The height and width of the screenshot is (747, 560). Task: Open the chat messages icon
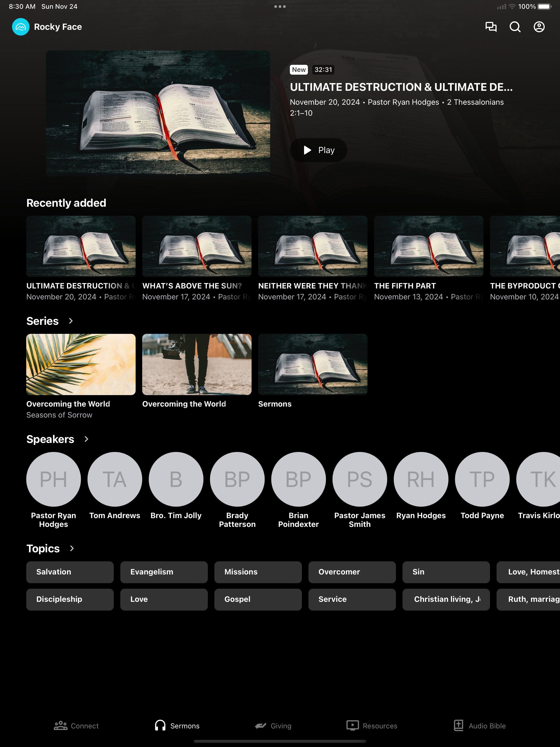click(491, 27)
